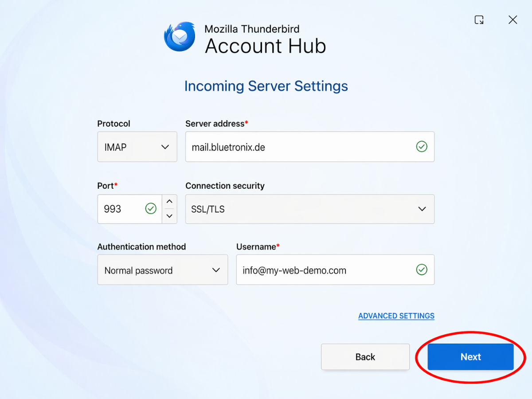Screen dimensions: 532x399
Task: Click the Protocol label
Action: pos(114,124)
